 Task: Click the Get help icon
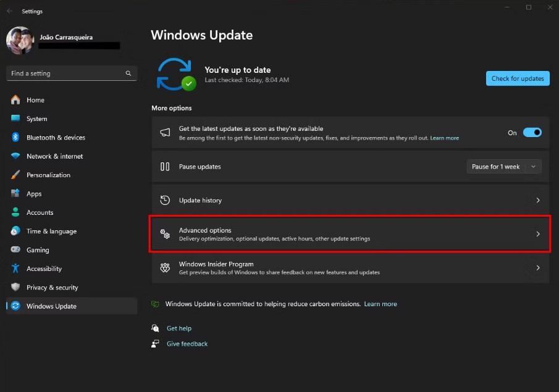coord(155,328)
